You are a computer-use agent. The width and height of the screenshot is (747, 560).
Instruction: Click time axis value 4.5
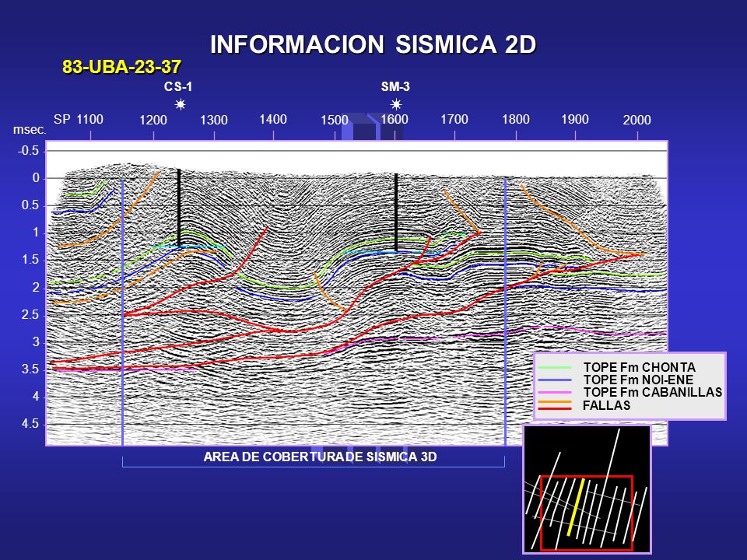pos(30,424)
